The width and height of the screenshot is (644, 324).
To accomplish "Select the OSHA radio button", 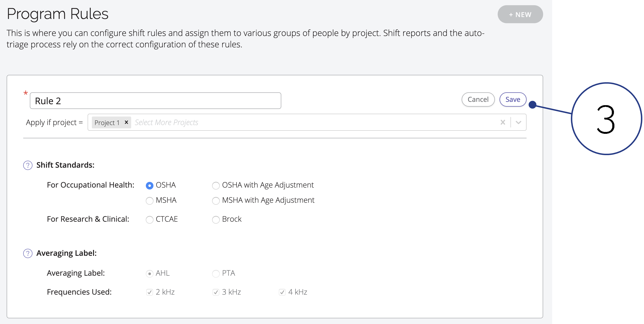I will coord(149,185).
